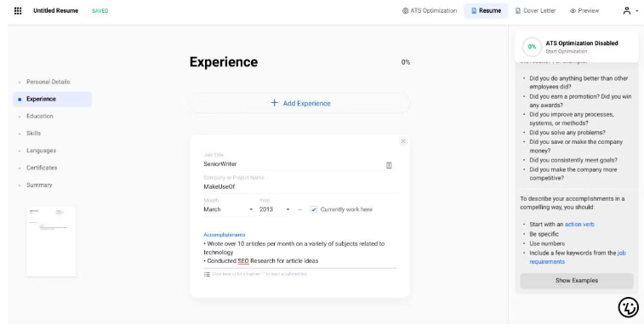Image resolution: width=644 pixels, height=331 pixels.
Task: Open the job requirements link
Action: [x=578, y=258]
